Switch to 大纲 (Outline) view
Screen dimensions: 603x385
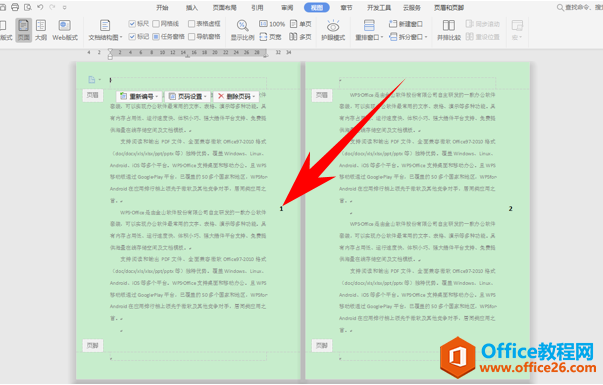(41, 30)
